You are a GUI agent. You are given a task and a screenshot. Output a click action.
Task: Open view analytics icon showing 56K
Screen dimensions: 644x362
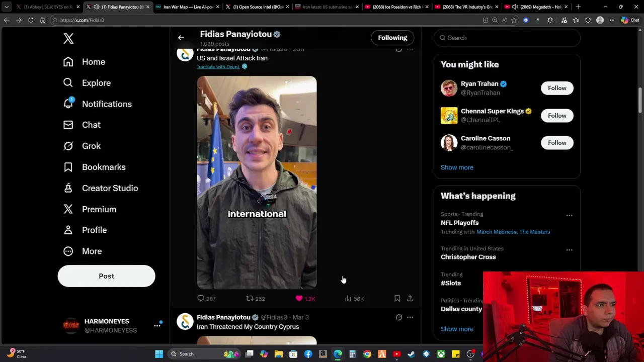point(348,298)
